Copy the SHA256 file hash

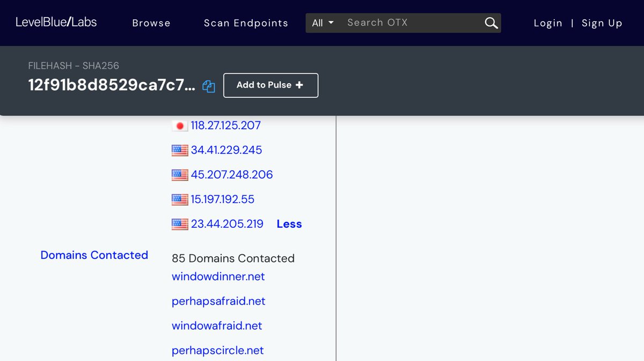[209, 86]
